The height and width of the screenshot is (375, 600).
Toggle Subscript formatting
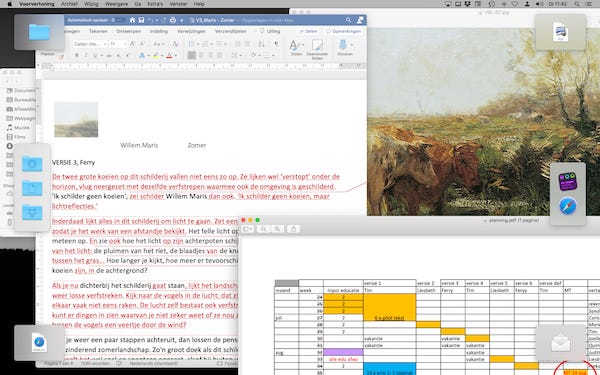click(x=119, y=55)
